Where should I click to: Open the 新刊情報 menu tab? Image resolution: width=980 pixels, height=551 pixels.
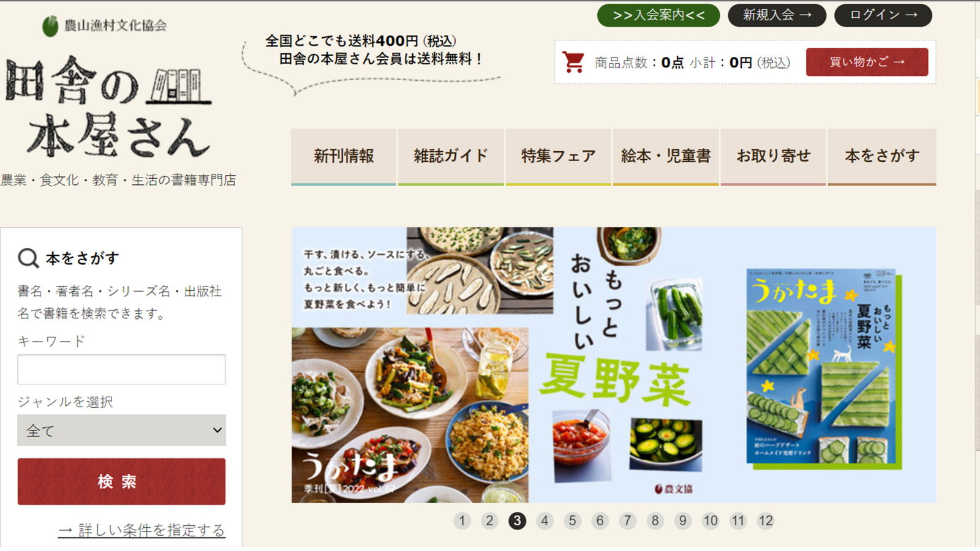[344, 157]
